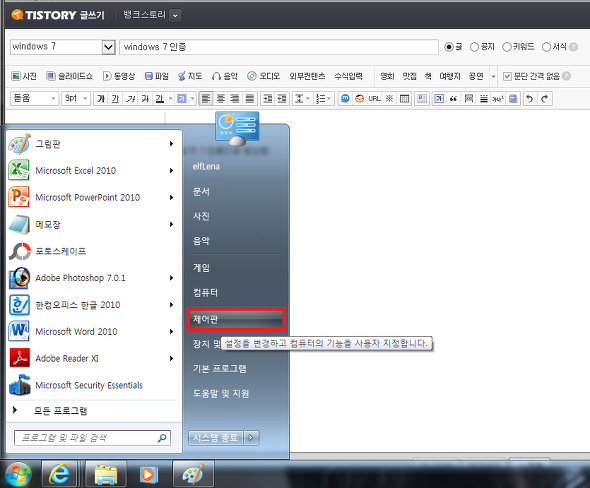The width and height of the screenshot is (590, 488).
Task: Expand shutdown options arrow button
Action: (x=251, y=438)
